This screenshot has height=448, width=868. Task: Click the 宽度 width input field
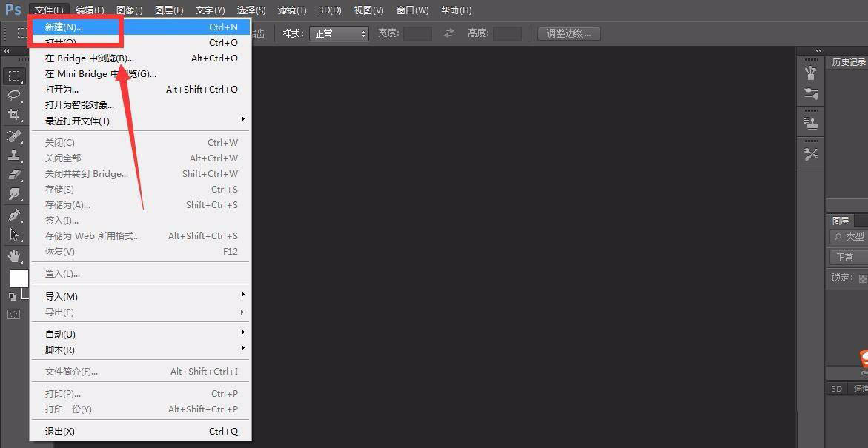tap(417, 34)
